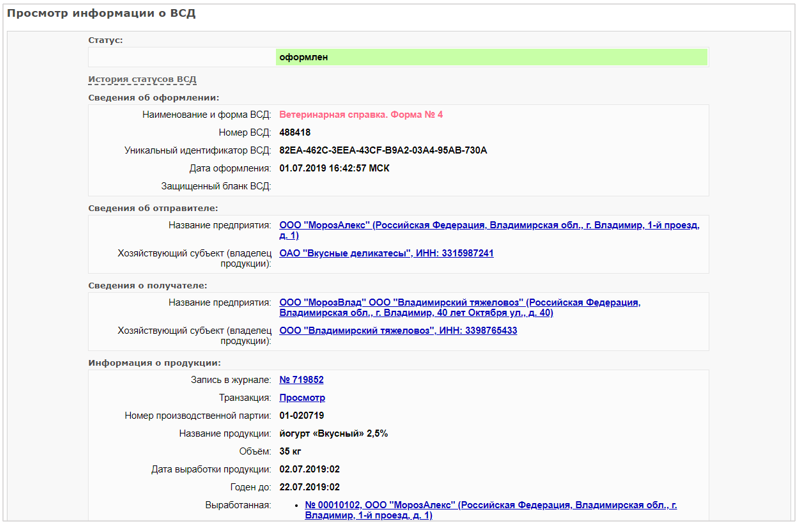Click the Просмотр transaction link

pos(302,398)
